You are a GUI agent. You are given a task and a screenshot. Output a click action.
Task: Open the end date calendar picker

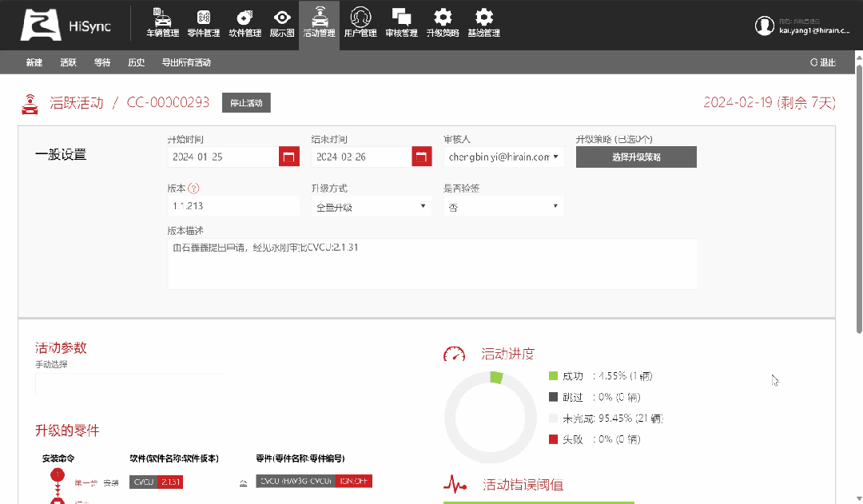pyautogui.click(x=422, y=157)
